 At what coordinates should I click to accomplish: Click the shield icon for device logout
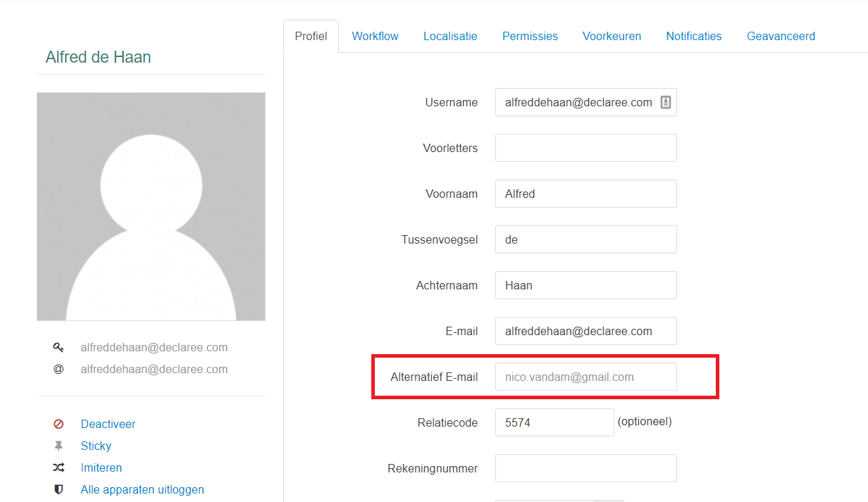(58, 490)
